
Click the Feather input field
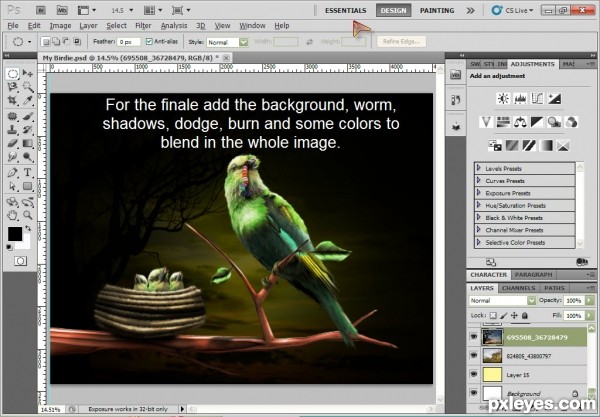coord(128,42)
